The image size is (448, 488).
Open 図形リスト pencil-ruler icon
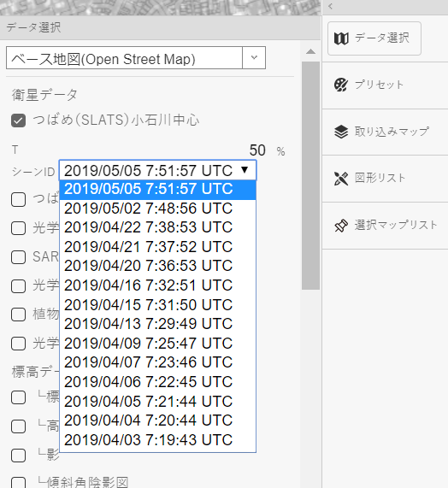click(341, 179)
